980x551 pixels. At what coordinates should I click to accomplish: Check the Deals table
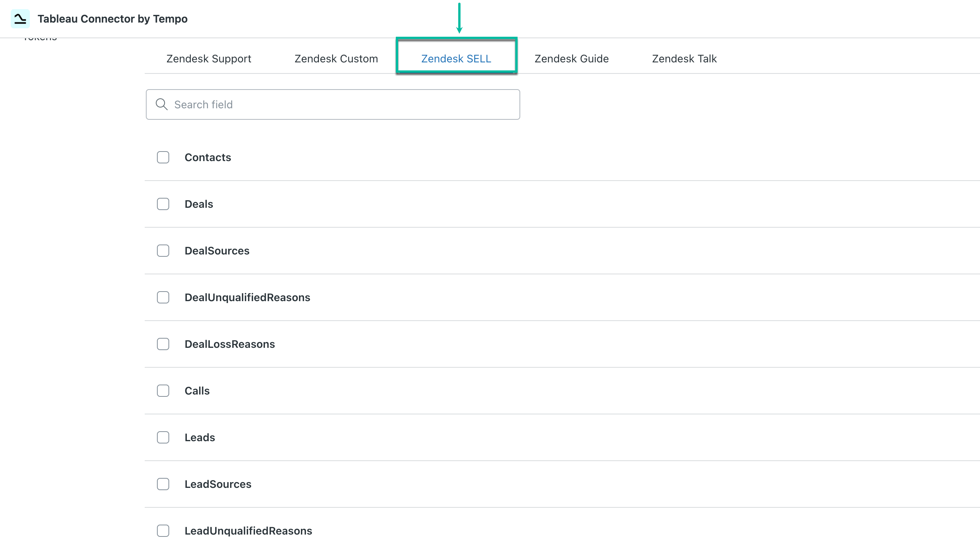pos(163,204)
